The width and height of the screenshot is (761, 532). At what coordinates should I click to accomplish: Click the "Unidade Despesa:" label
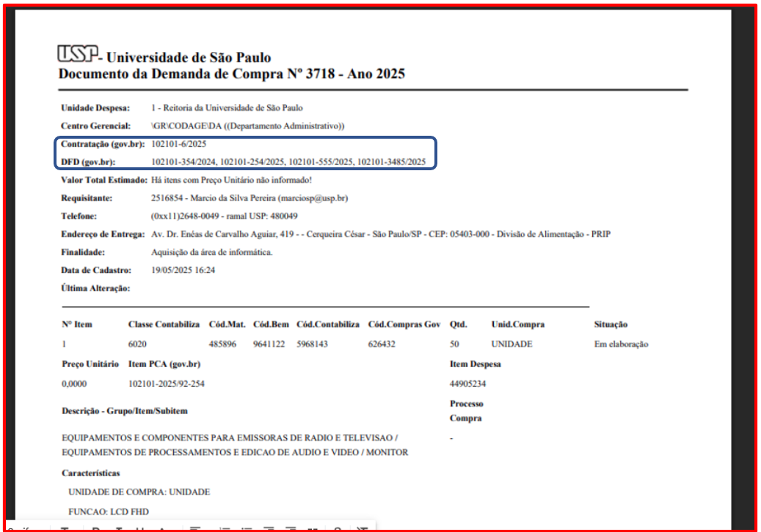click(95, 108)
